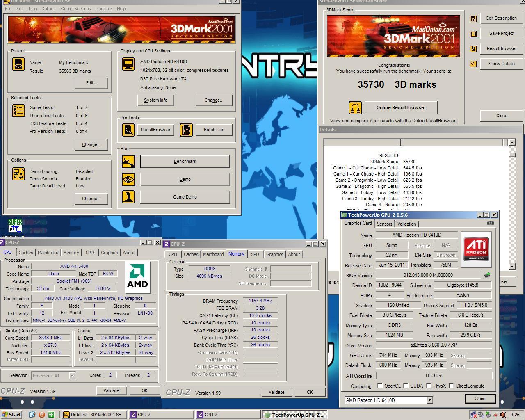Click OK in the CPU-Z Memory window
Image resolution: width=525 pixels, height=420 pixels.
[310, 392]
